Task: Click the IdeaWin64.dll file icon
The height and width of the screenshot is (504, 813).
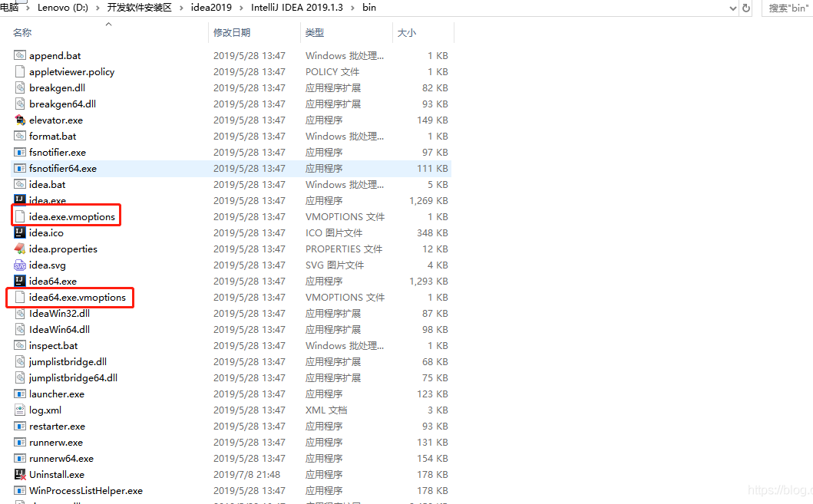Action: click(20, 329)
